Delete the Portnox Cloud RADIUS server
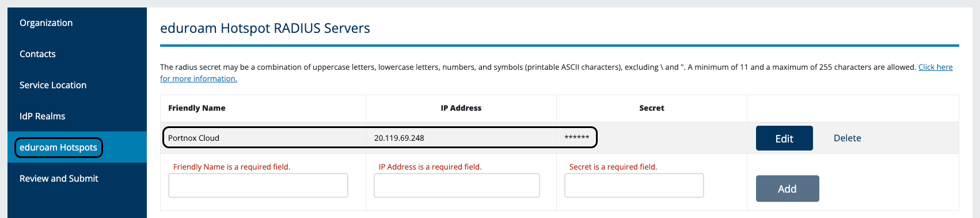 point(848,138)
